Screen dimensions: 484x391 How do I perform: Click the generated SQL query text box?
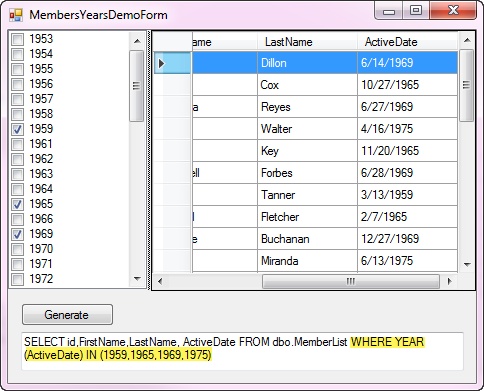pos(242,351)
